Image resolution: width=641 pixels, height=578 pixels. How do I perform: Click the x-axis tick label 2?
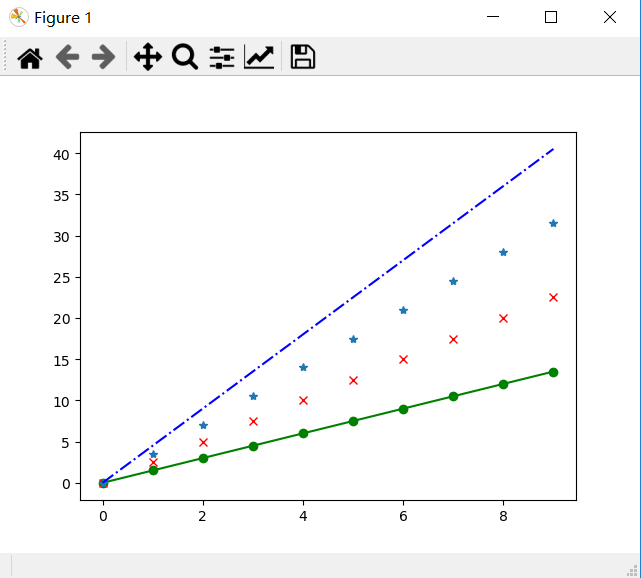202,516
